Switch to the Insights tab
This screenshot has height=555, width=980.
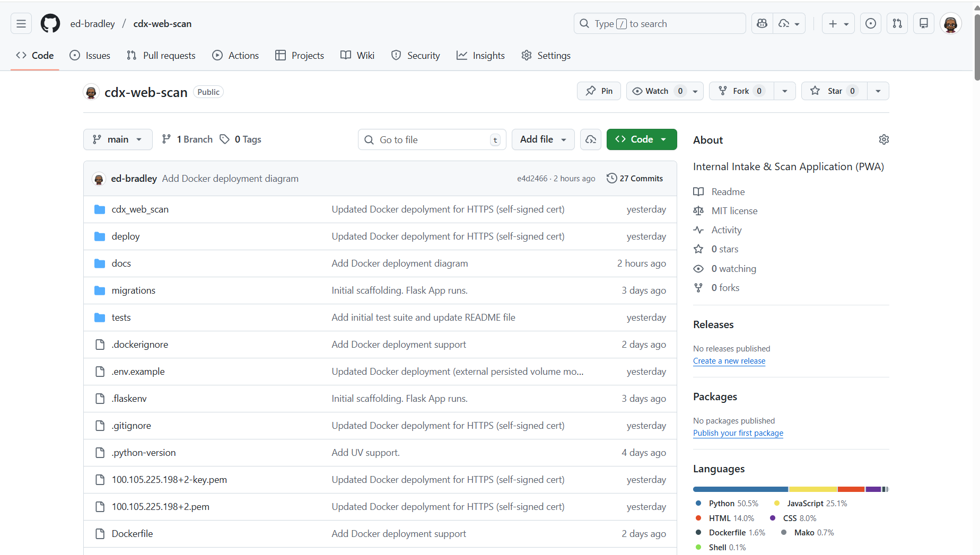click(x=480, y=56)
